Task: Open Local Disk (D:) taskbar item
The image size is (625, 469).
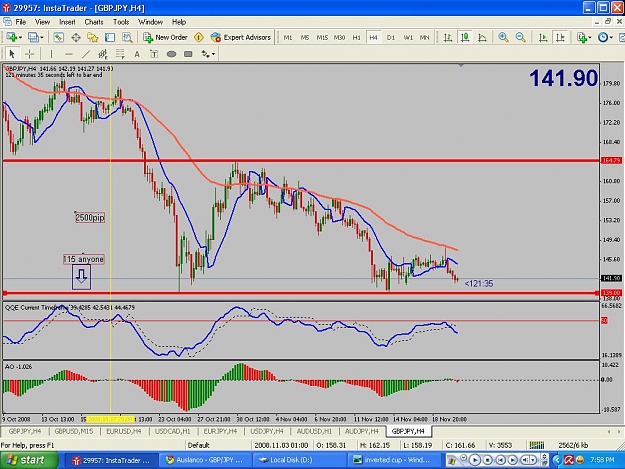Action: coord(299,460)
